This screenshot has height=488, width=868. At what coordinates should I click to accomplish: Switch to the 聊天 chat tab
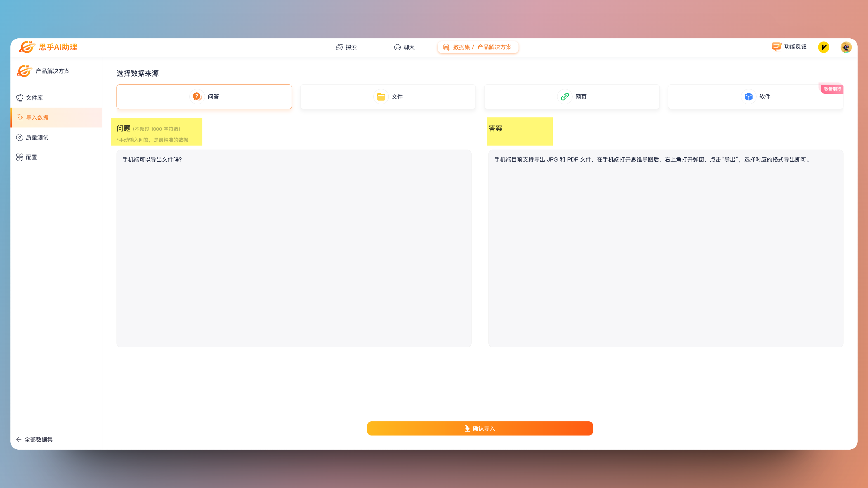coord(404,47)
